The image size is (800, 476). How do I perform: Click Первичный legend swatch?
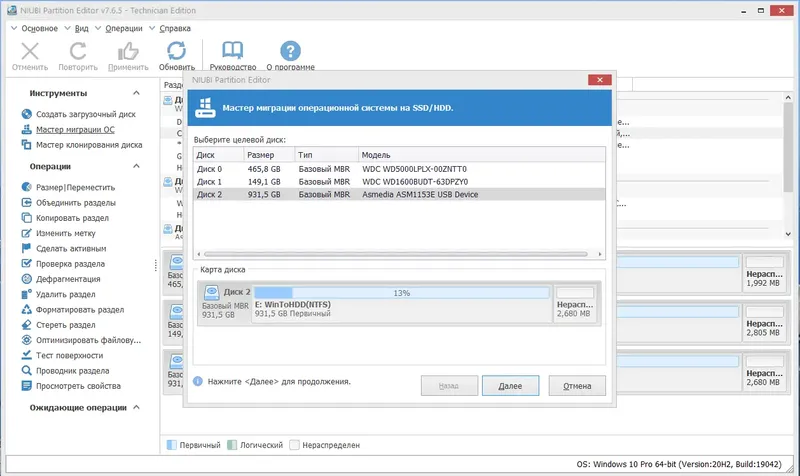click(x=172, y=445)
